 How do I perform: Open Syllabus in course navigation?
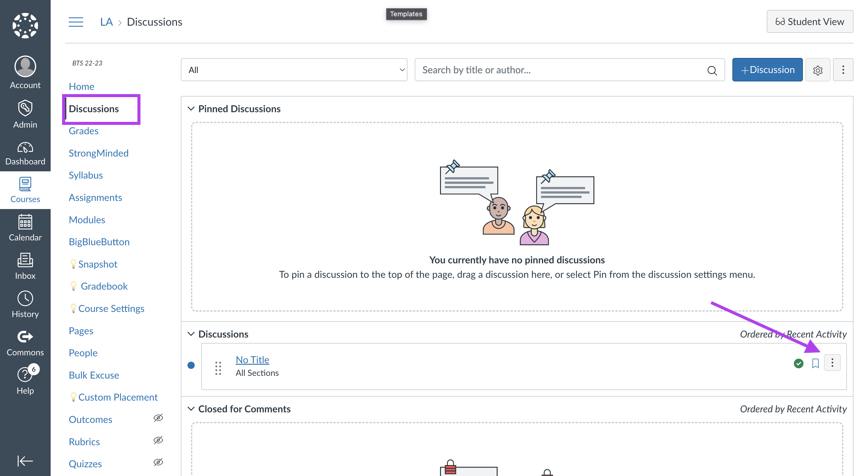[86, 175]
